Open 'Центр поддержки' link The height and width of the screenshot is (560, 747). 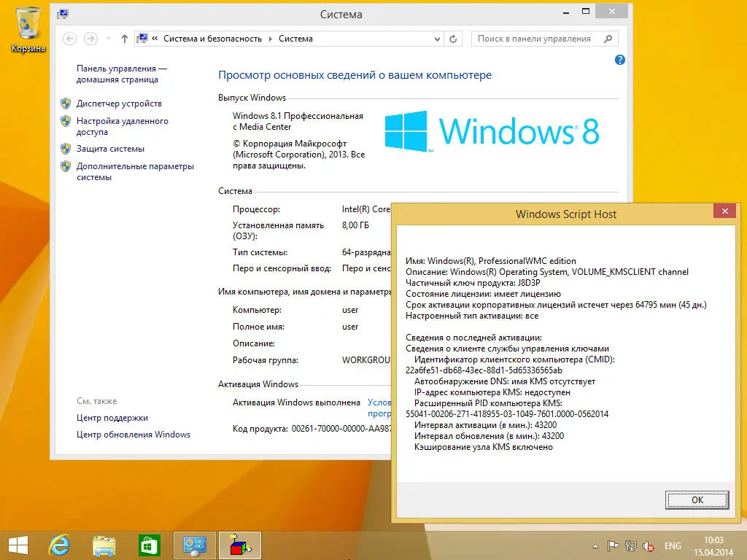tap(112, 418)
